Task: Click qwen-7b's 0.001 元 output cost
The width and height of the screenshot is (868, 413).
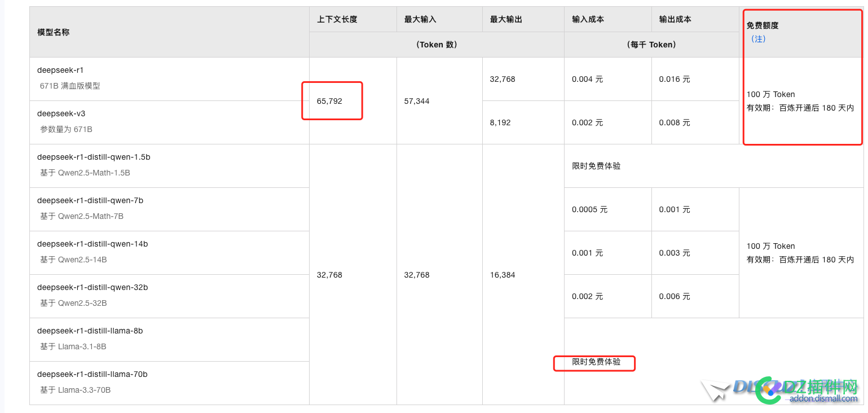Action: (675, 209)
